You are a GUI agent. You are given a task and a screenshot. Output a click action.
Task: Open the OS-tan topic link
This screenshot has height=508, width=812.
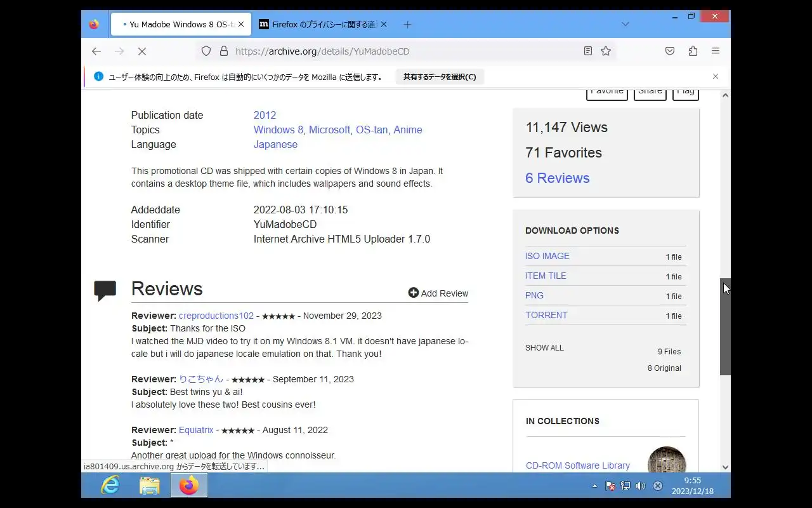coord(372,130)
